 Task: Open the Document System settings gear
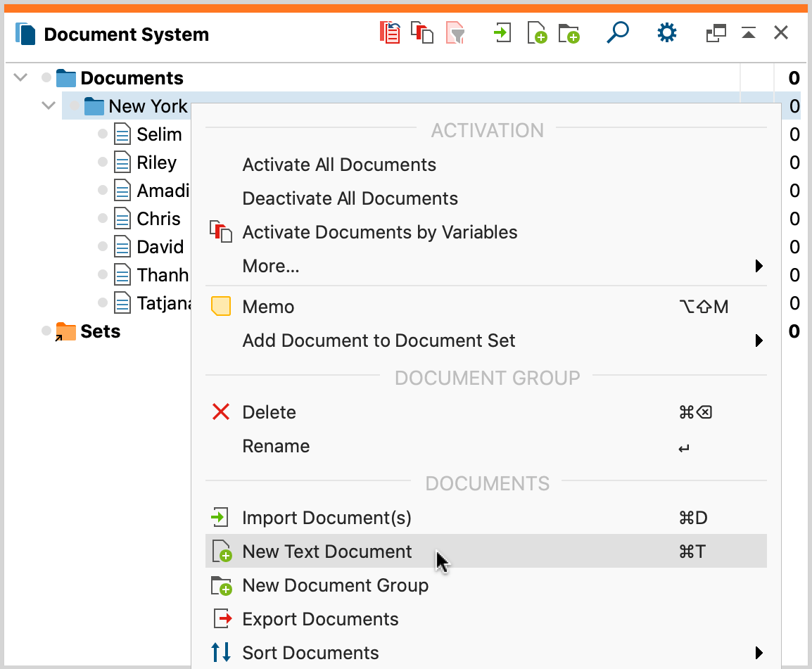pos(666,32)
